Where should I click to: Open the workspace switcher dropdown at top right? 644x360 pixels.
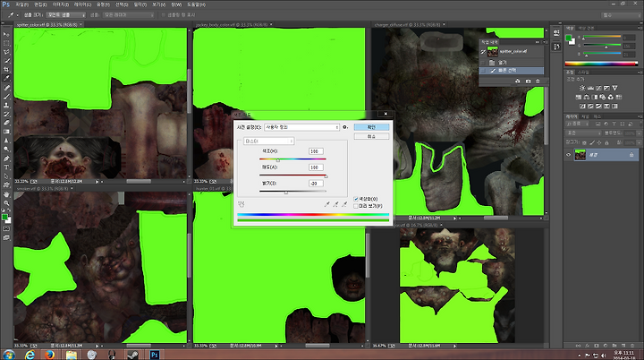pyautogui.click(x=621, y=15)
